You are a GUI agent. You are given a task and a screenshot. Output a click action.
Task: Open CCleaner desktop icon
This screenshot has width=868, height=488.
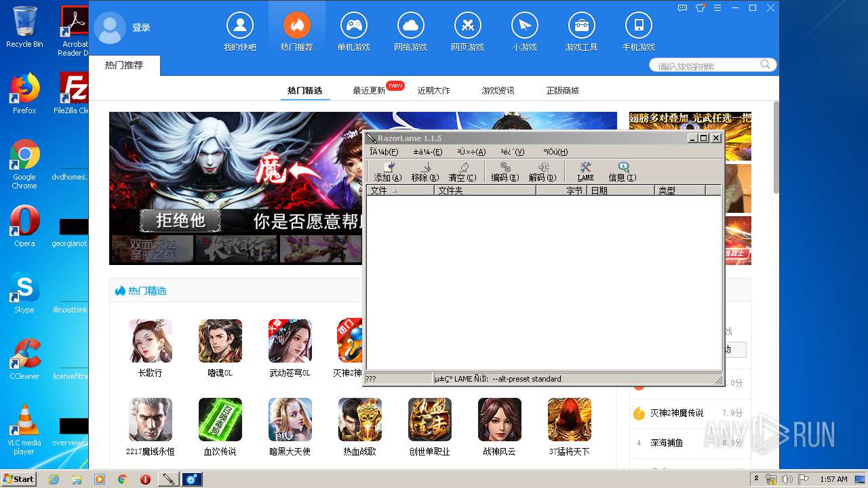click(x=24, y=359)
